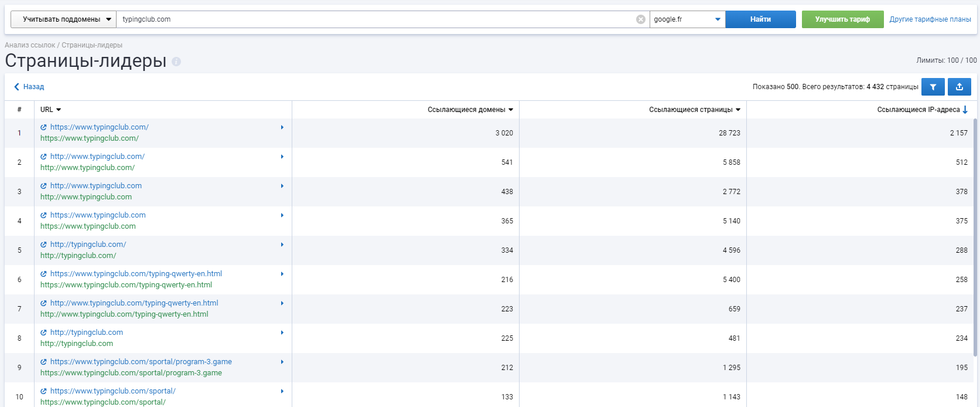Image resolution: width=980 pixels, height=407 pixels.
Task: Click the Найти search button
Action: pos(760,19)
